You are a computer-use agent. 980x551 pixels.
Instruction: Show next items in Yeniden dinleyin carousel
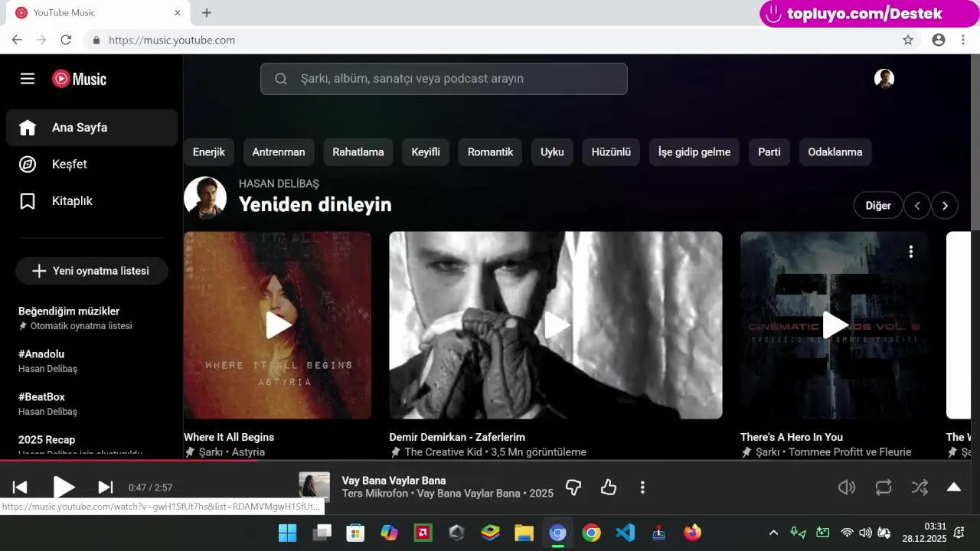coord(945,206)
